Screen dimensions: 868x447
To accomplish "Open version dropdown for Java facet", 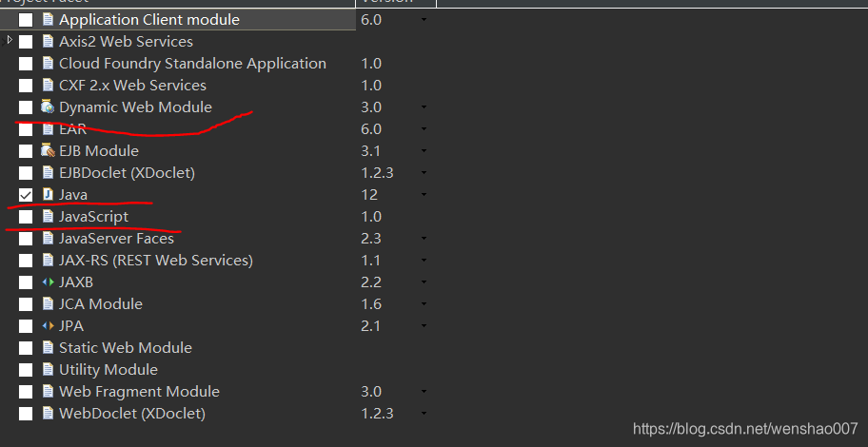I will click(424, 195).
